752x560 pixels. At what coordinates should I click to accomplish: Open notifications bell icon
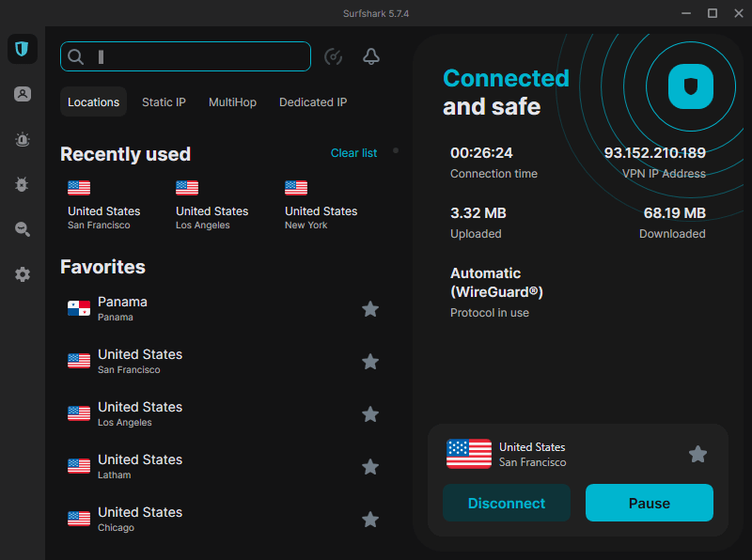[370, 56]
